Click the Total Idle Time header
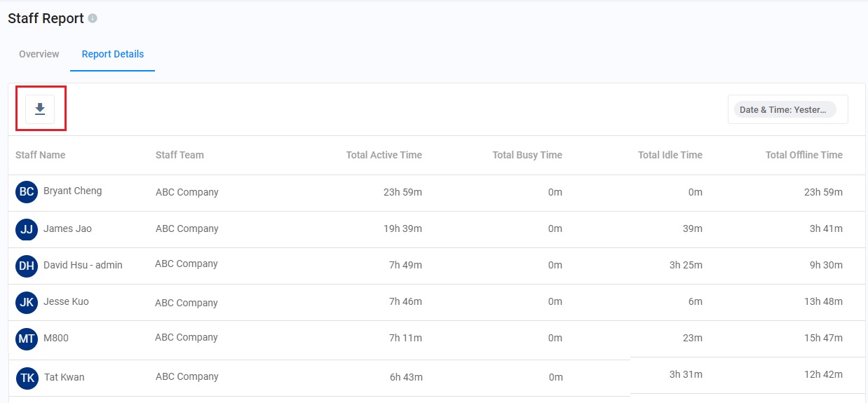 click(670, 155)
